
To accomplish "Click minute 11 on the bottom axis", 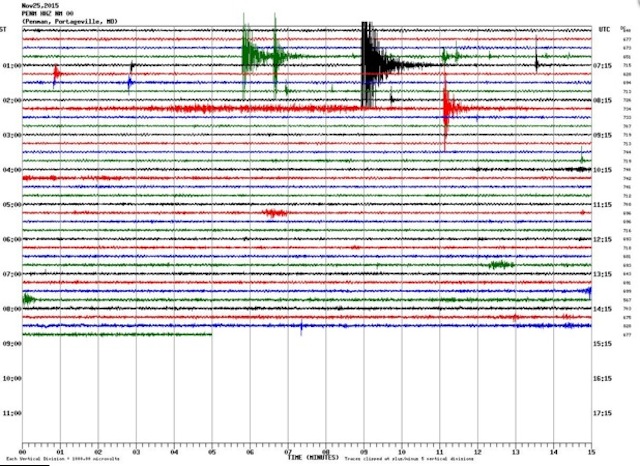I will [x=440, y=452].
